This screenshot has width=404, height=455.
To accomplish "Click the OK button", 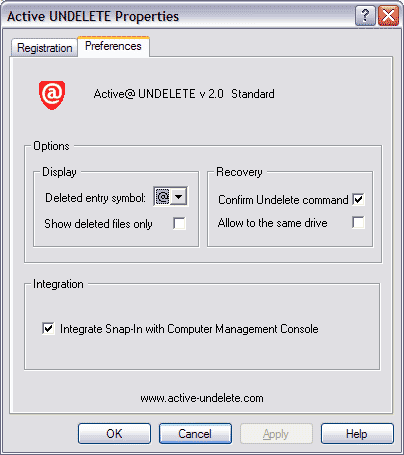I will 114,434.
